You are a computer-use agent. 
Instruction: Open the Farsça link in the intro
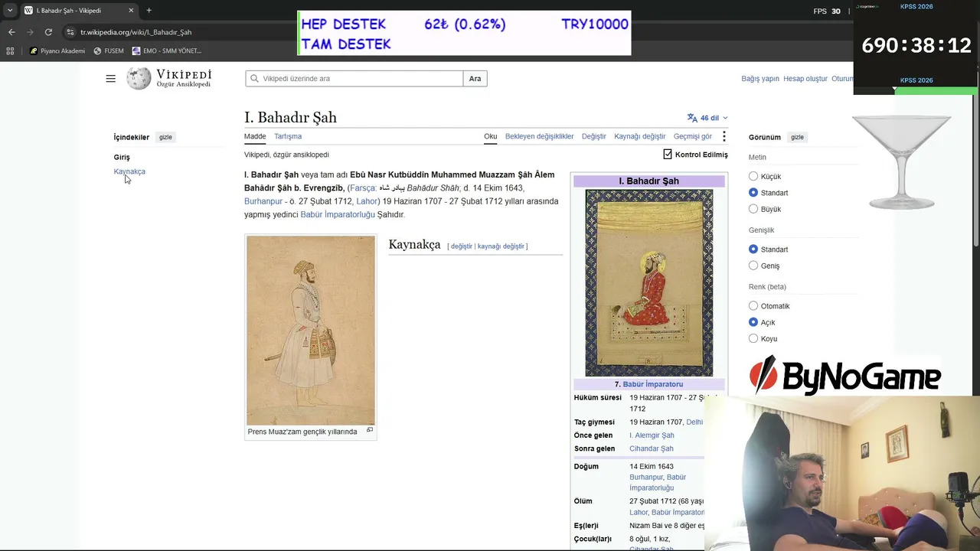[363, 188]
